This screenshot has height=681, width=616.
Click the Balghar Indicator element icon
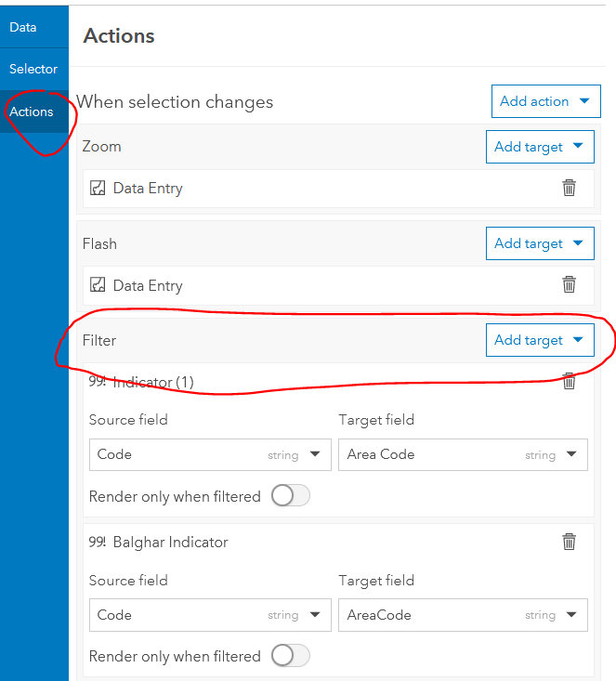click(97, 542)
